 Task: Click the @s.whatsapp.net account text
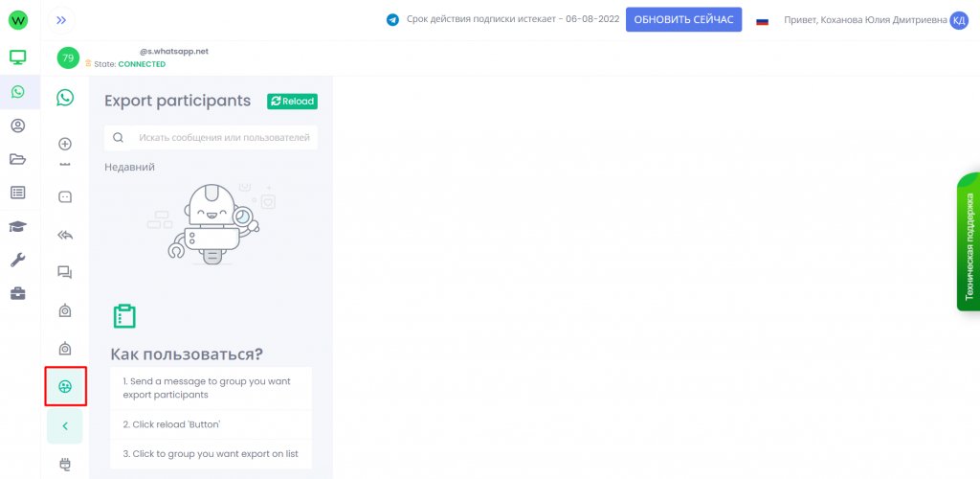[174, 52]
